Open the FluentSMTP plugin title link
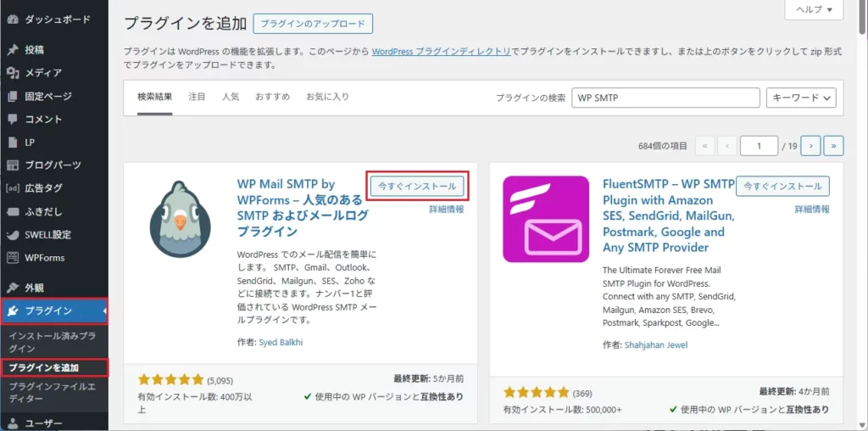Screen dimensions: 868x431 (x=669, y=215)
